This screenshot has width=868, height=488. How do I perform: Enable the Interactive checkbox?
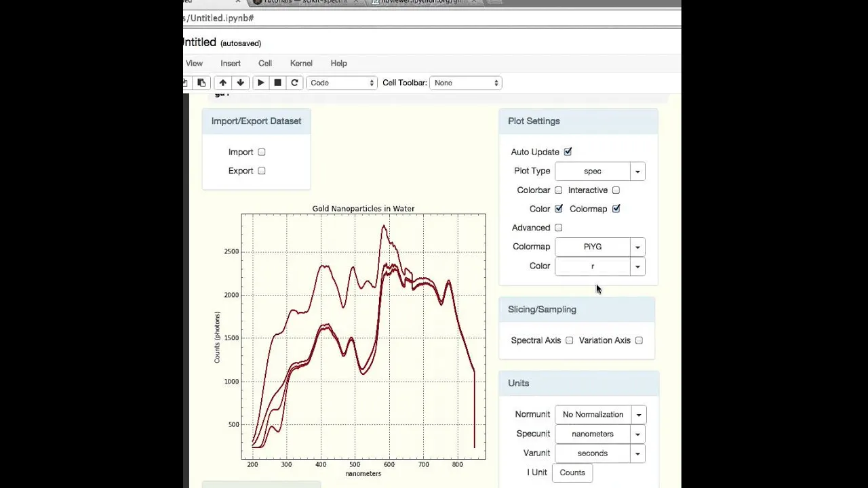(x=616, y=190)
